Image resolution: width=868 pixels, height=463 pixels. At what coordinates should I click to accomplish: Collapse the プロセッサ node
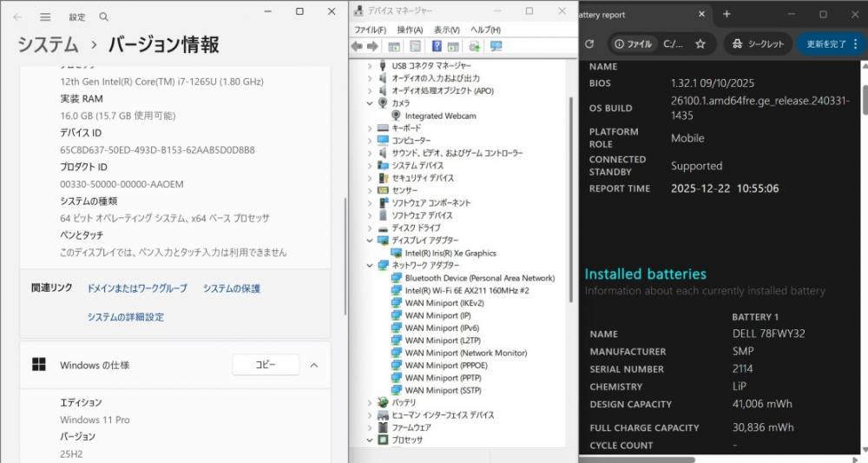click(x=370, y=440)
